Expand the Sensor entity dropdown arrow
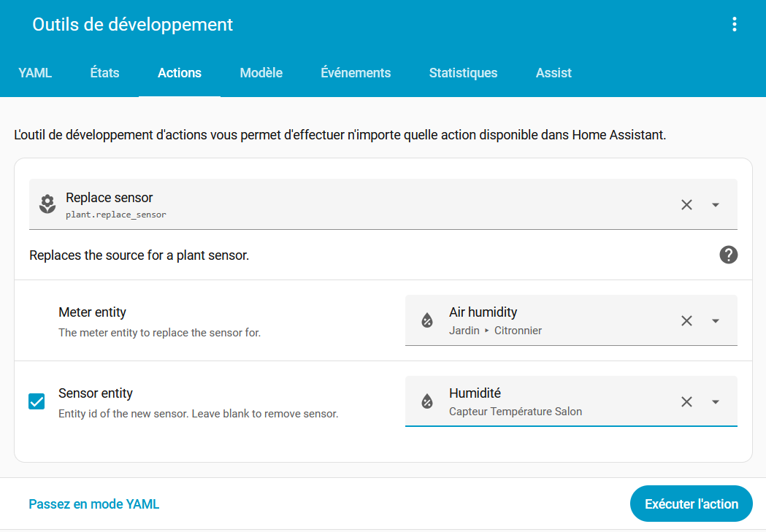 (x=716, y=401)
